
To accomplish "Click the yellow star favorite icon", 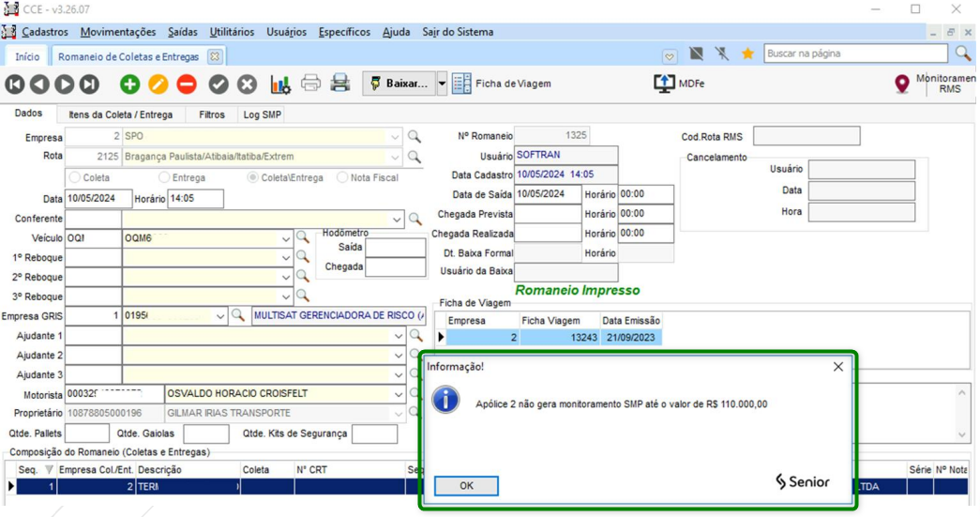I will click(x=747, y=54).
